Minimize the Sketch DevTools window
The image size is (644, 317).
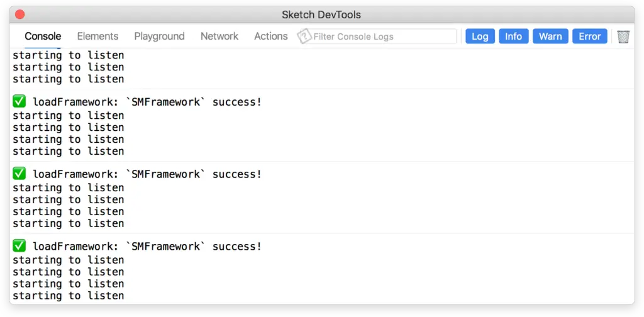(32, 14)
